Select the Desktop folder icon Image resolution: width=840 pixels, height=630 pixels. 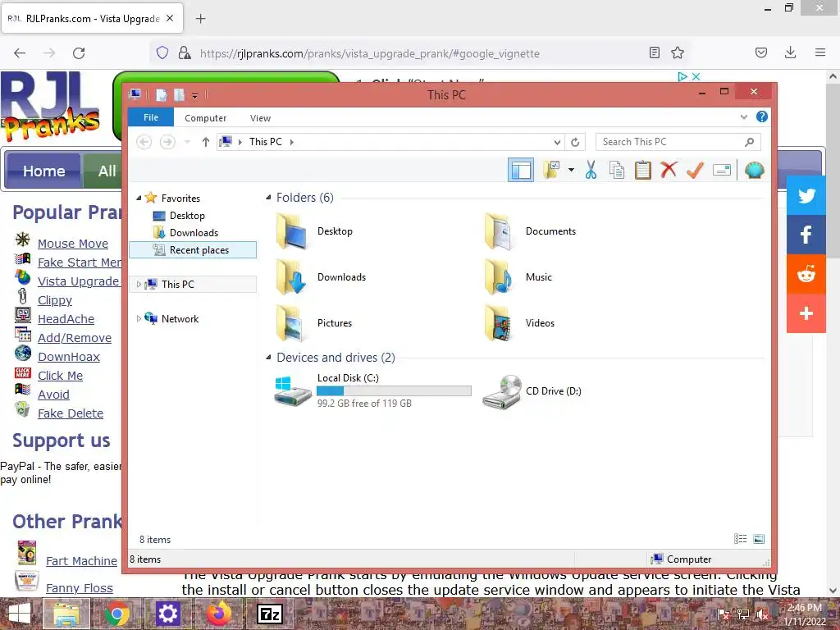tap(292, 231)
